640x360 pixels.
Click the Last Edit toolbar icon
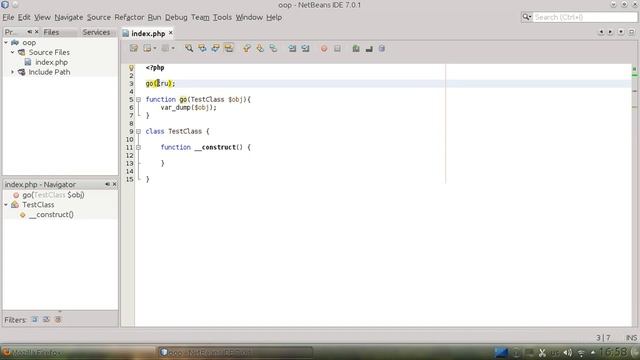(x=133, y=48)
